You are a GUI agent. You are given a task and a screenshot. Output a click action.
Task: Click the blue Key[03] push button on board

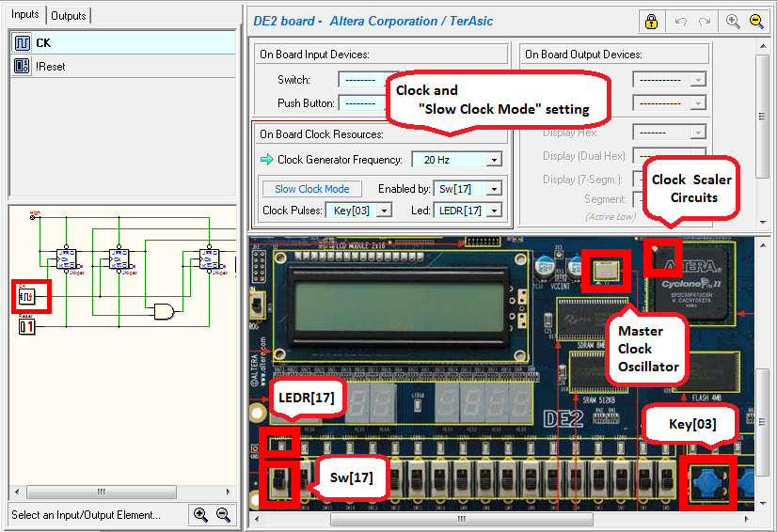(708, 484)
